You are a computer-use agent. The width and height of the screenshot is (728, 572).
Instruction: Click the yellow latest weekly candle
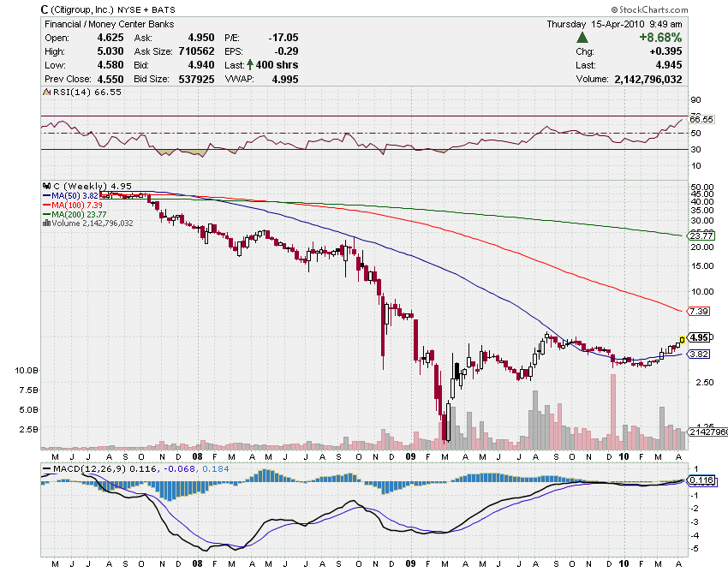pyautogui.click(x=682, y=340)
